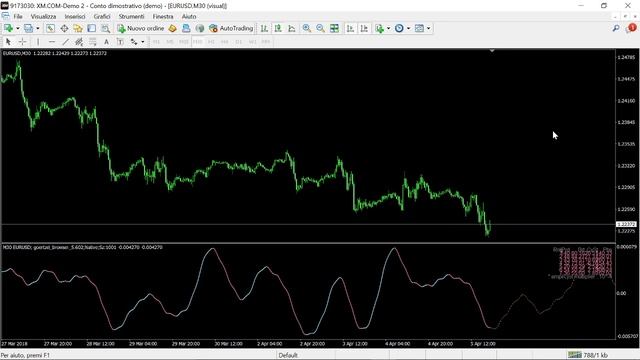Open the Templates icon
The height and width of the screenshot is (360, 640).
419,28
